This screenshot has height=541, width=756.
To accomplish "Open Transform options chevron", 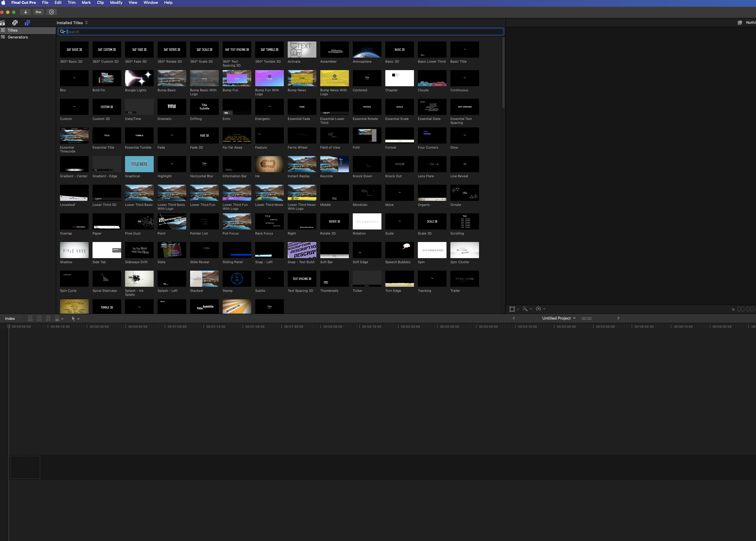I will pyautogui.click(x=518, y=309).
